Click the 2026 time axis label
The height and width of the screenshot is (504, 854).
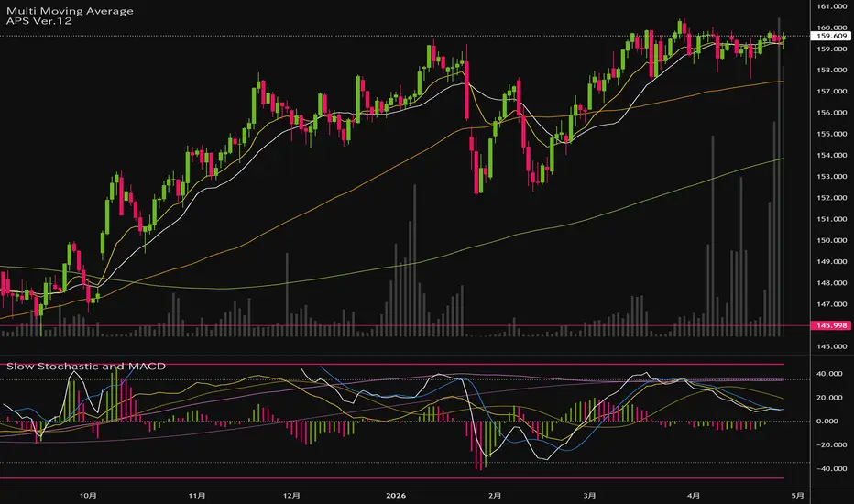[396, 496]
